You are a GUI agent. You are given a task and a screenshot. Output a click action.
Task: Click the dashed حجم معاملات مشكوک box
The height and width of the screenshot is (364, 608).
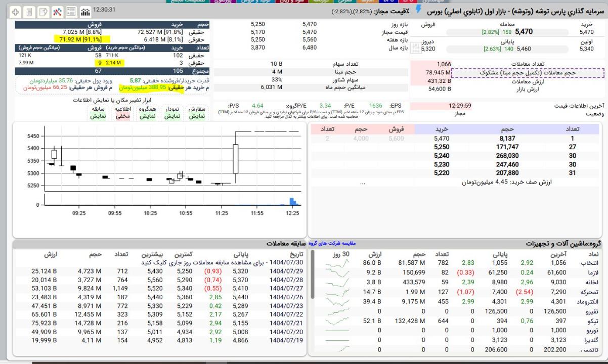click(527, 73)
